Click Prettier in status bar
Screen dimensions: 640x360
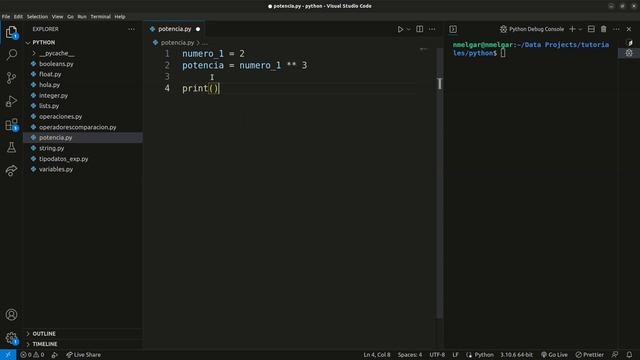pyautogui.click(x=589, y=355)
